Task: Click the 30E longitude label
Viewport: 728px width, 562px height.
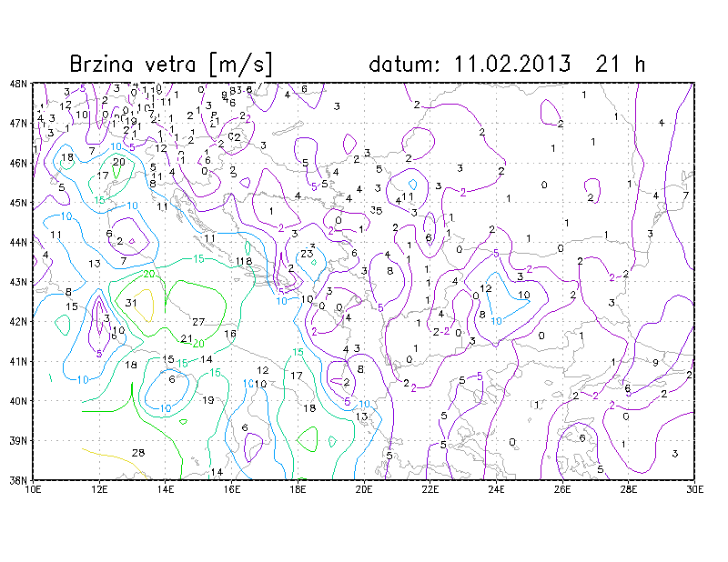Action: coord(694,489)
